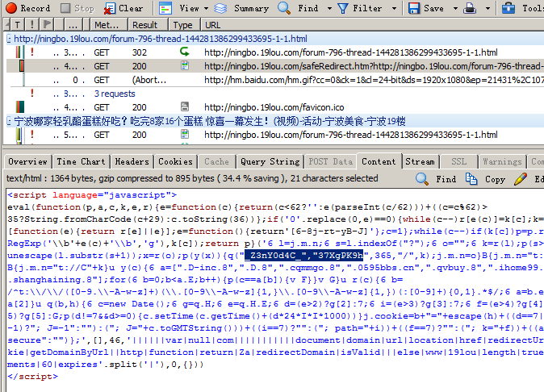Sort by the Result column header
544x392 pixels.
pyautogui.click(x=144, y=25)
